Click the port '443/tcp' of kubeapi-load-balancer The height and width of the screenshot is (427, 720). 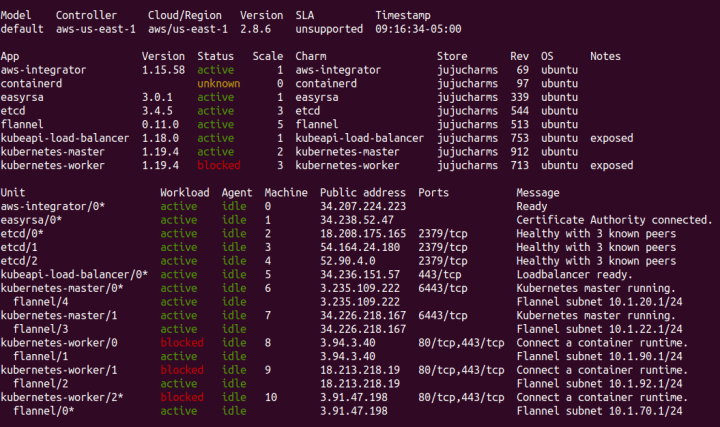439,275
